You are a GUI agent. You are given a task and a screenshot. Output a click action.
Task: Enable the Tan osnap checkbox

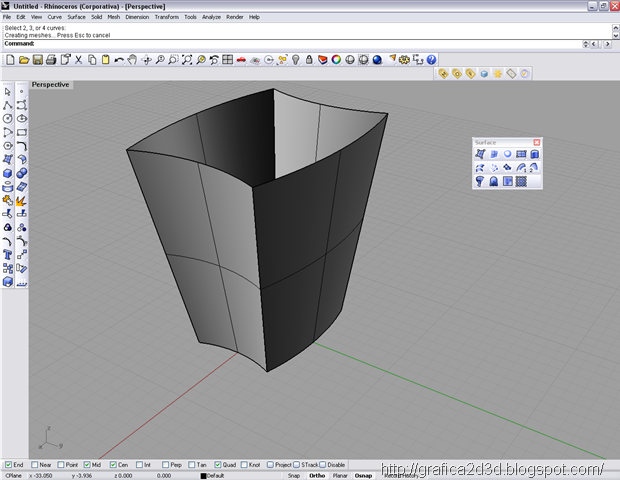tap(191, 465)
